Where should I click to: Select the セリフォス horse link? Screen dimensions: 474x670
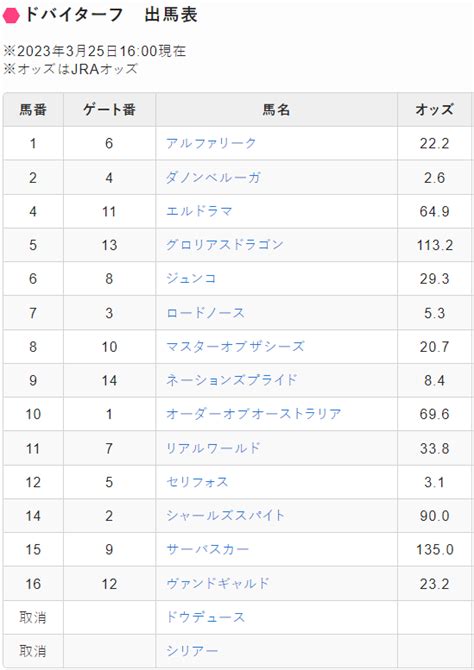[x=197, y=482]
